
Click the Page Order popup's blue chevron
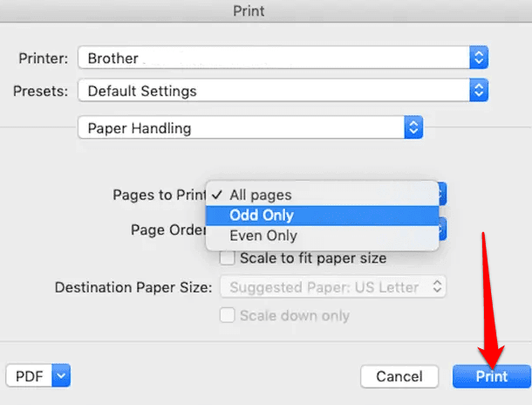[442, 230]
